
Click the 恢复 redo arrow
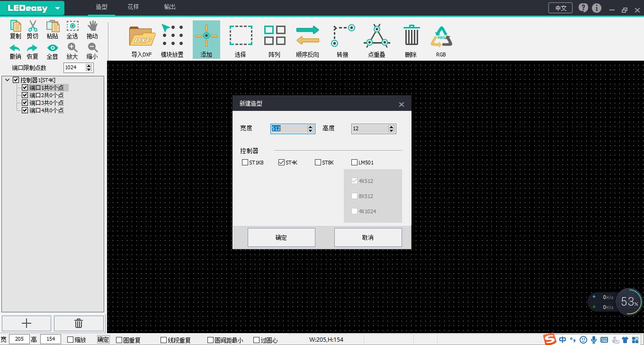[x=32, y=48]
